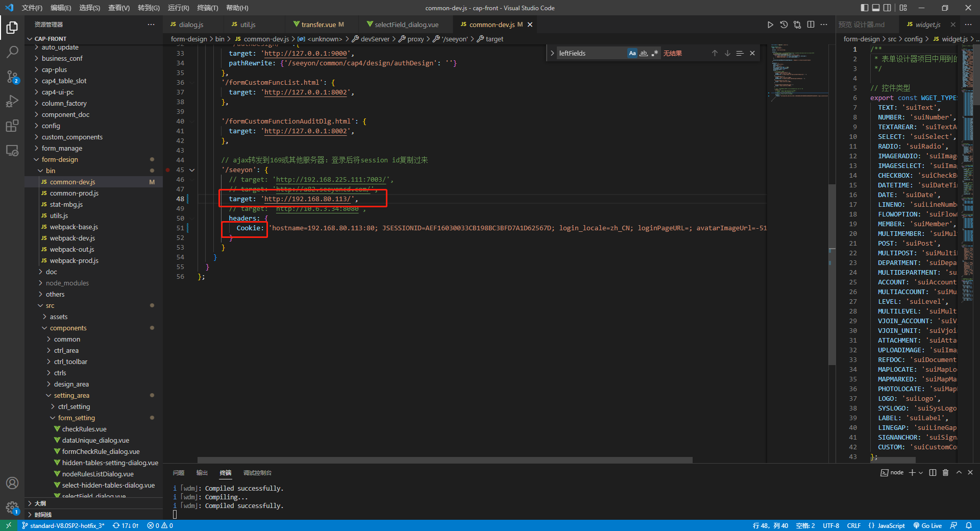The width and height of the screenshot is (980, 531).
Task: Split the editor to the right
Action: pos(811,25)
